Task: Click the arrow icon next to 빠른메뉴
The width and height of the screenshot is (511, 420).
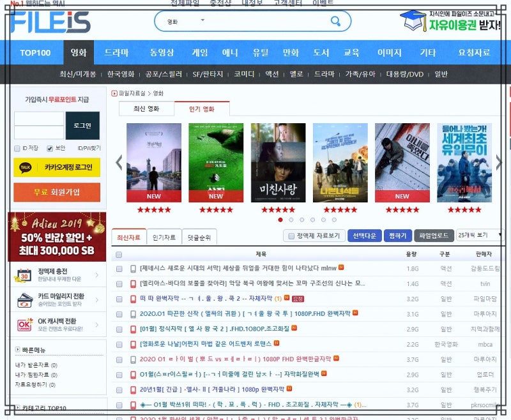Action: point(18,349)
